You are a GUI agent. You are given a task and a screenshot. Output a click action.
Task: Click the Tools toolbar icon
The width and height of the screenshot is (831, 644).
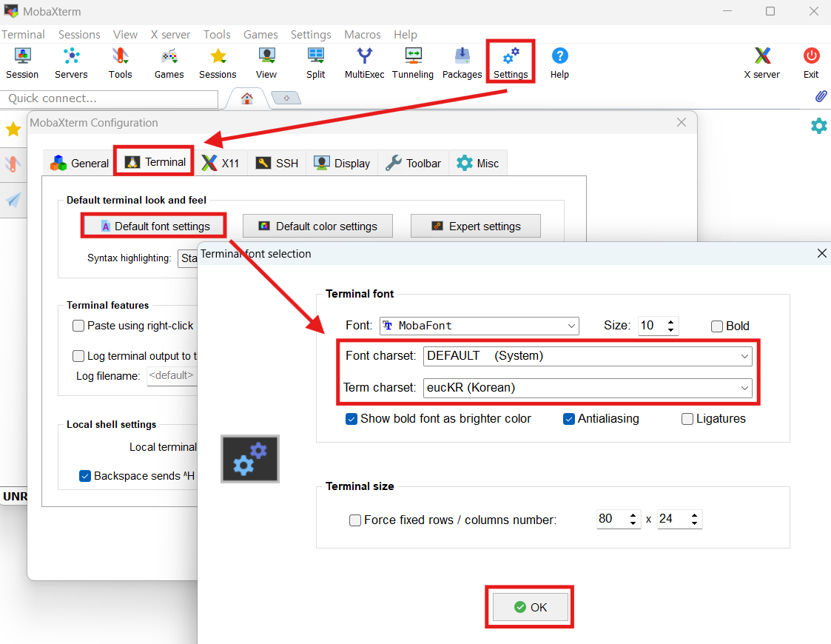click(121, 63)
